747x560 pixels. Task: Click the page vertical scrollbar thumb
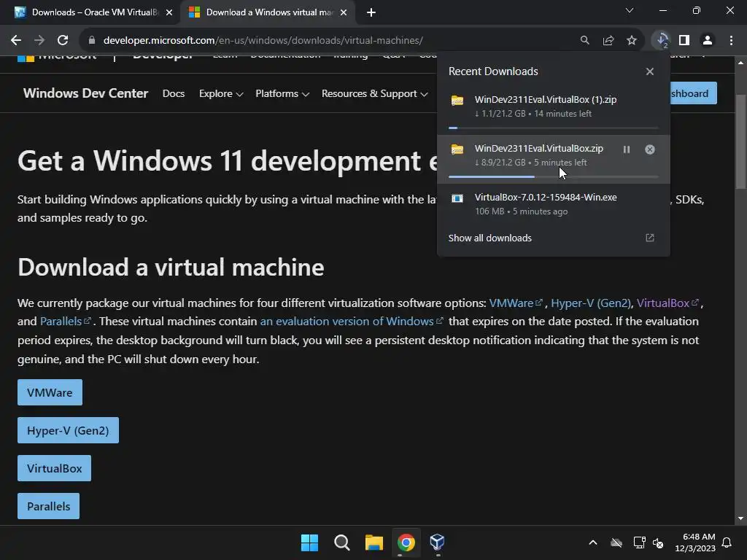point(740,141)
